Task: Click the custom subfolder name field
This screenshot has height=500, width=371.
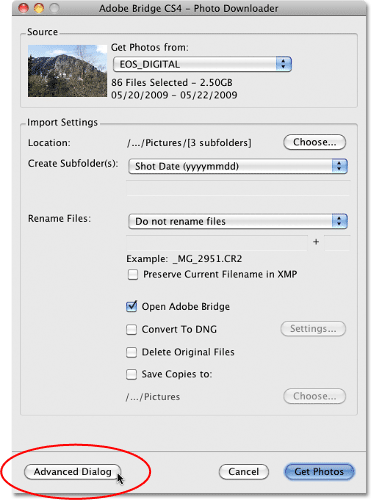Action: click(238, 188)
